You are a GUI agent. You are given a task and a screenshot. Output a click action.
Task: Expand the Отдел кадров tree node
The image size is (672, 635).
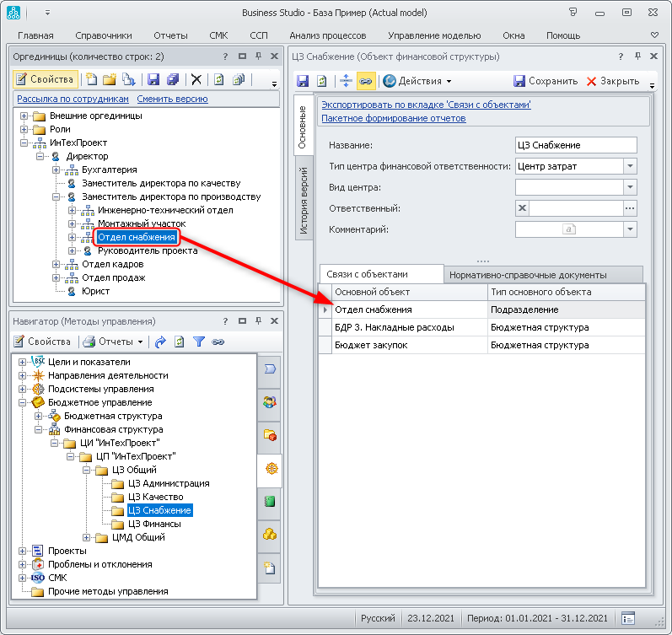[56, 264]
